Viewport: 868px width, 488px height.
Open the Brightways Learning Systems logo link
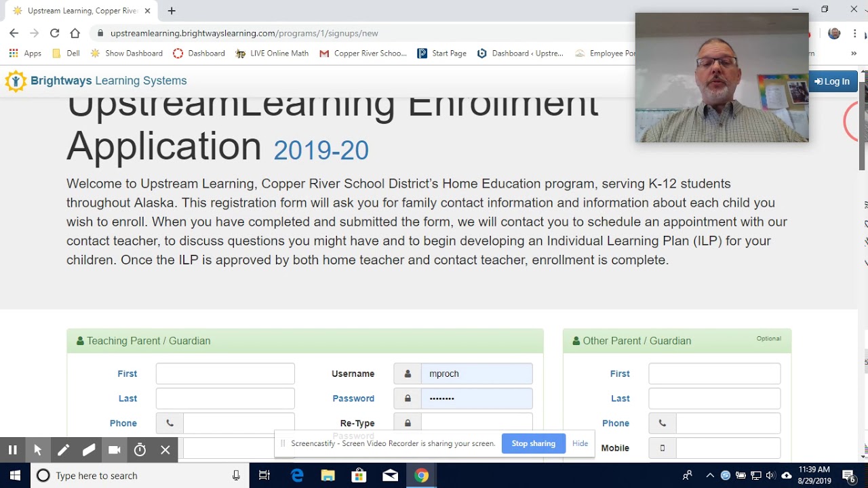96,81
